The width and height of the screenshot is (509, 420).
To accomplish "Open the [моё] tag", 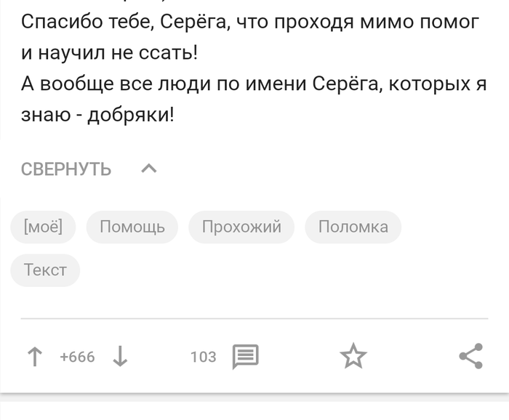I will point(43,227).
